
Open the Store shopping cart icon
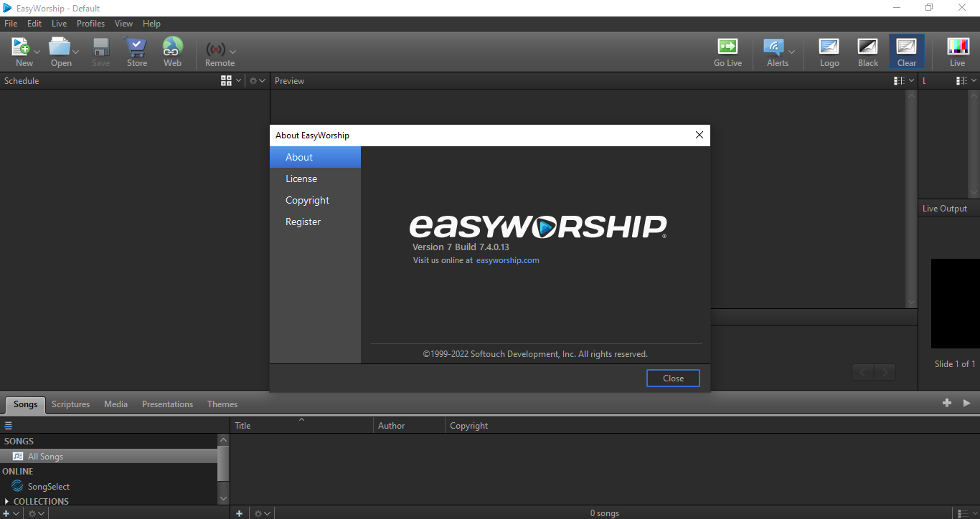(136, 47)
